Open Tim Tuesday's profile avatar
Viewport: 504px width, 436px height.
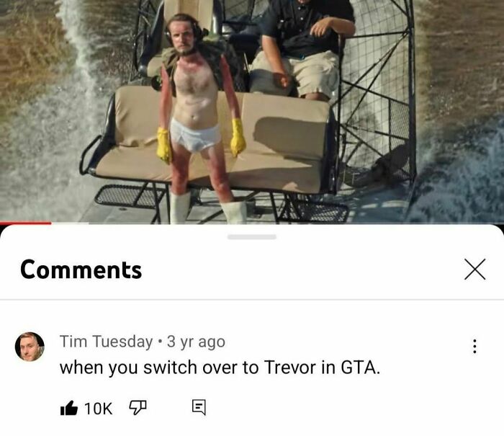pos(30,347)
